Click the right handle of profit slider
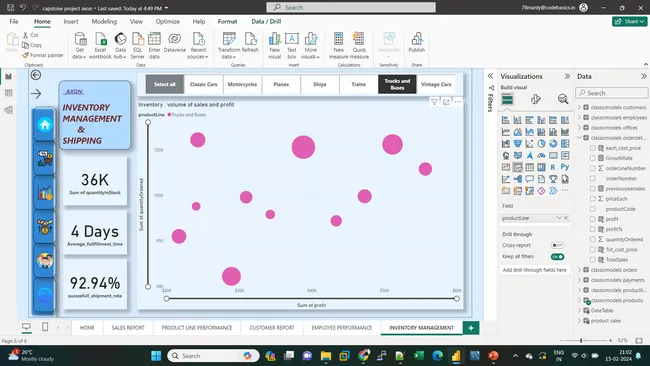Image resolution: width=650 pixels, height=366 pixels. [x=456, y=298]
